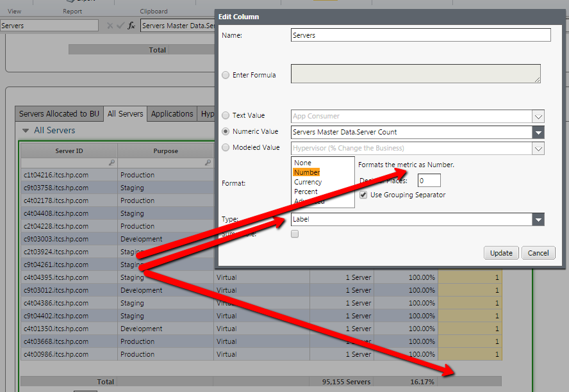Select the Enter Formula radio button

(226, 75)
